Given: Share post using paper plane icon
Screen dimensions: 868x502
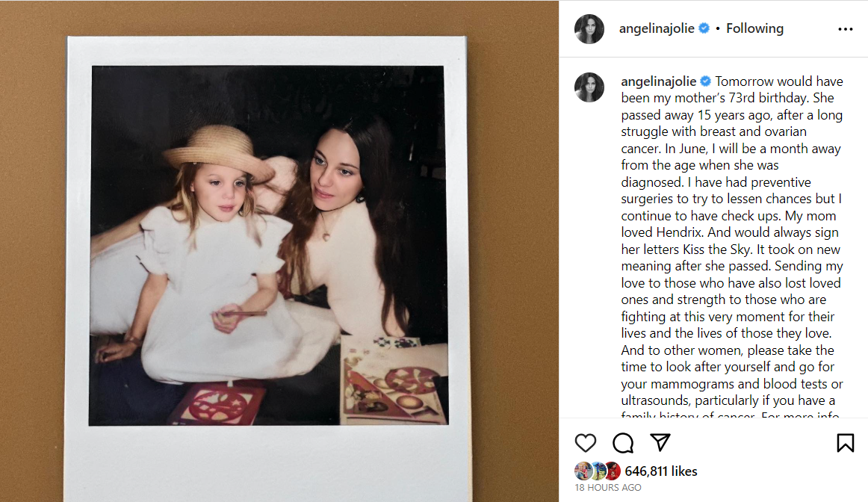Looking at the screenshot, I should pos(660,441).
